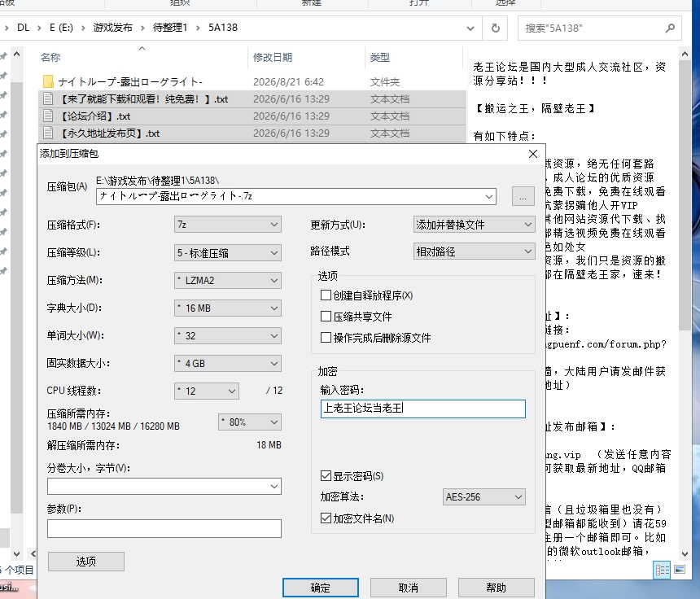The width and height of the screenshot is (700, 599).
Task: Click the 待整理1 breadcrumb
Action: tap(170, 28)
